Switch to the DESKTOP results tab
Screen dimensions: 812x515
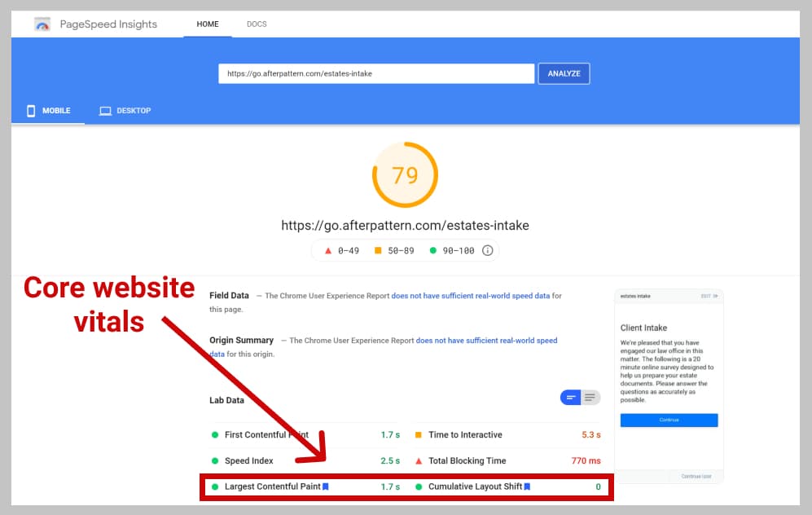[125, 110]
